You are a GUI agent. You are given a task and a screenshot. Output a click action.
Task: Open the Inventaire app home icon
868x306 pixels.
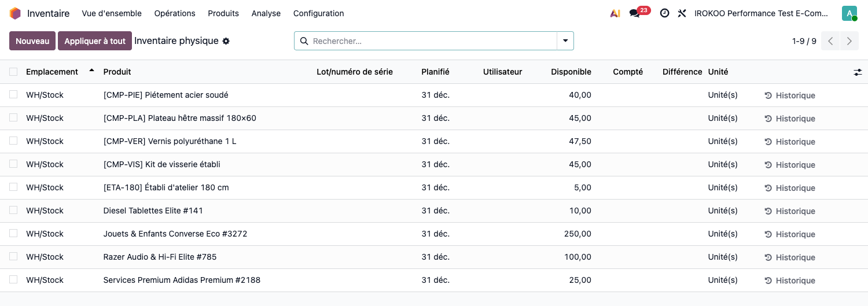15,13
